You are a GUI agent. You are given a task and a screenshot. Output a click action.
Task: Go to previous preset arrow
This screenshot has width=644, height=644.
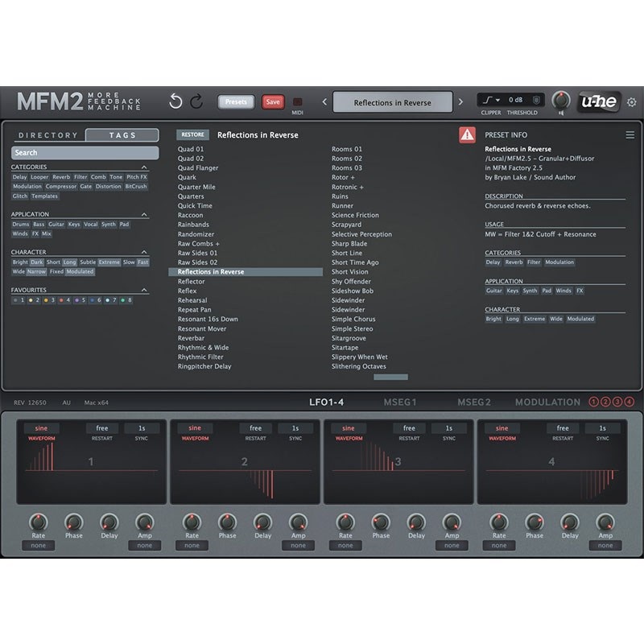click(x=324, y=101)
